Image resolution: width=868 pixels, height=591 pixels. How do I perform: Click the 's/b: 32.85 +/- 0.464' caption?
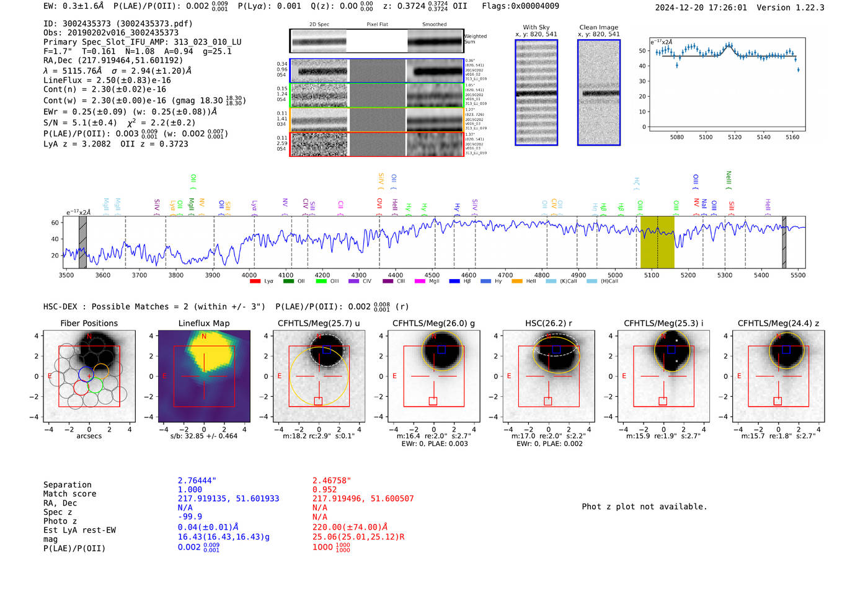[204, 436]
